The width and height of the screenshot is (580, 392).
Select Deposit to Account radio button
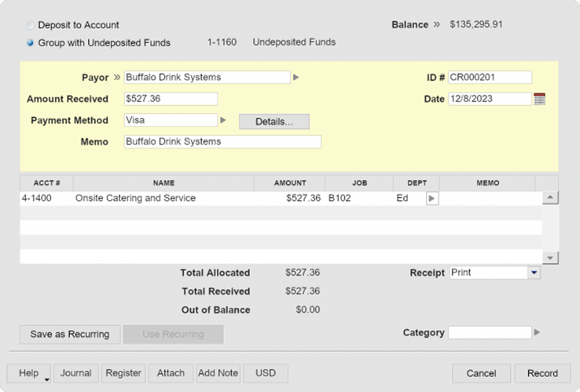pos(31,25)
